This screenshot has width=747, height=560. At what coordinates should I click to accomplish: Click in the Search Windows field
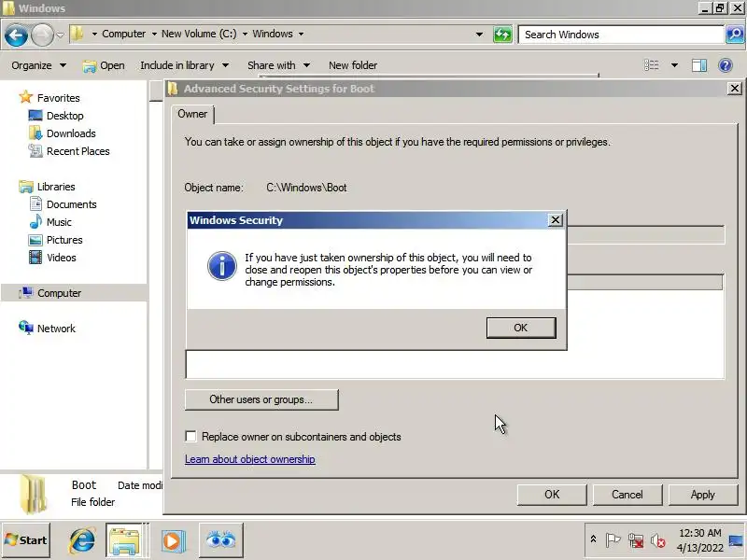pos(621,35)
